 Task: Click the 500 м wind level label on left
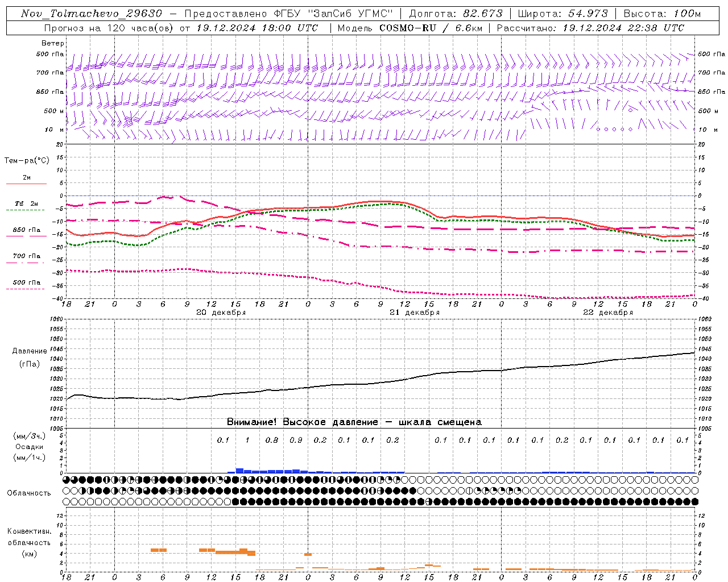(x=55, y=111)
